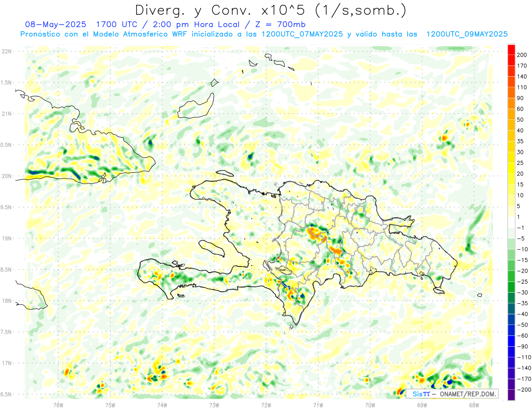The image size is (532, 411).
Task: Click the '71W' longitude label
Action: click(x=318, y=405)
